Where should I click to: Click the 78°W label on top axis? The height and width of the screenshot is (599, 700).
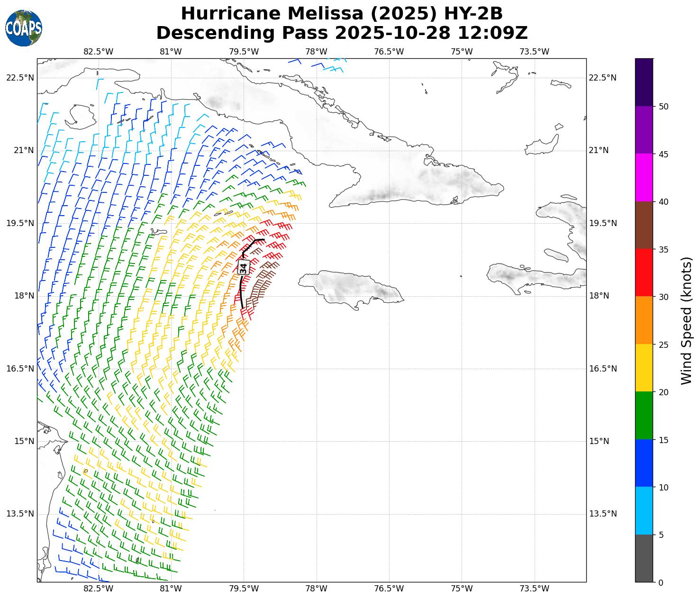point(316,52)
